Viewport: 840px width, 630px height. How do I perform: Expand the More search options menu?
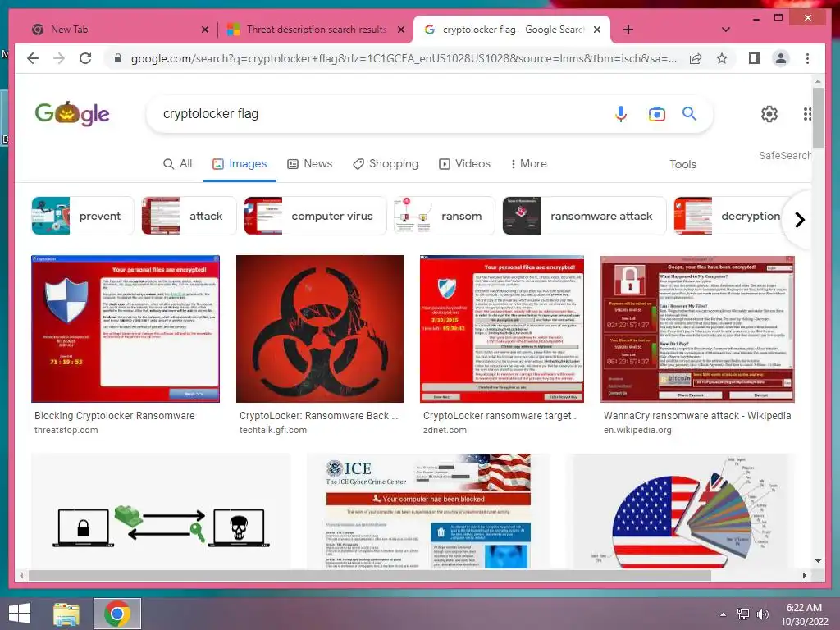tap(529, 164)
